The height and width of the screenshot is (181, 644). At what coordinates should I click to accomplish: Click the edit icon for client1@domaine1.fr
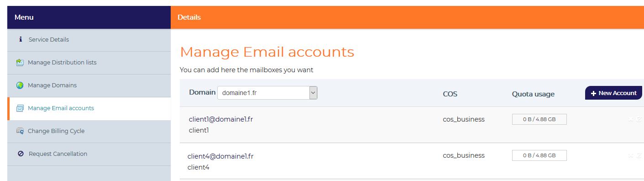pyautogui.click(x=639, y=120)
